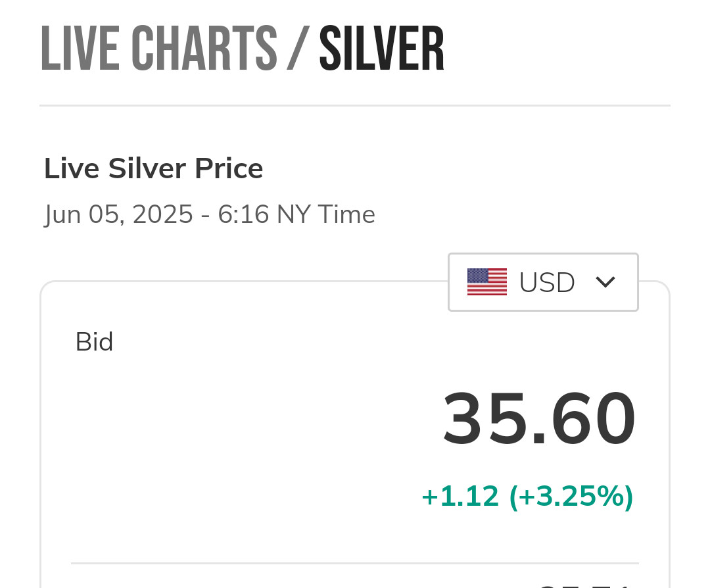The image size is (710, 588).
Task: Click the slash breadcrumb separator
Action: tap(297, 49)
